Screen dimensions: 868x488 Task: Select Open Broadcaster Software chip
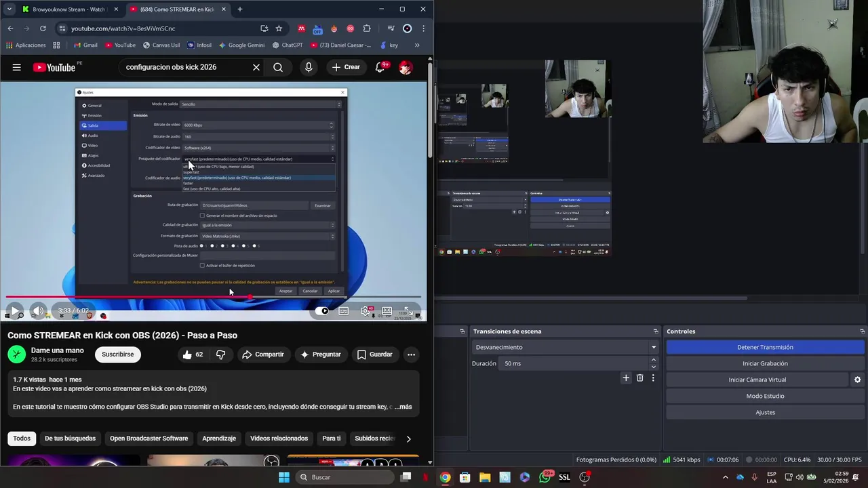pyautogui.click(x=149, y=439)
